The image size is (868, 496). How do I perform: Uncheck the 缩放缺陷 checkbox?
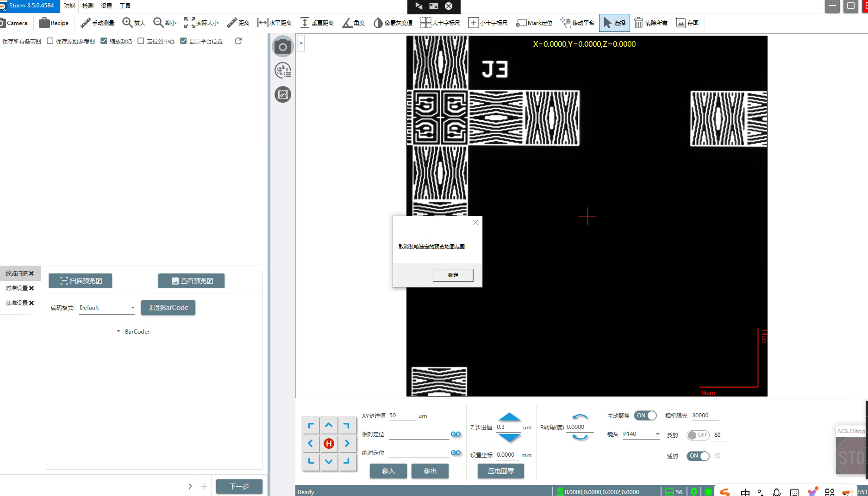(x=104, y=41)
